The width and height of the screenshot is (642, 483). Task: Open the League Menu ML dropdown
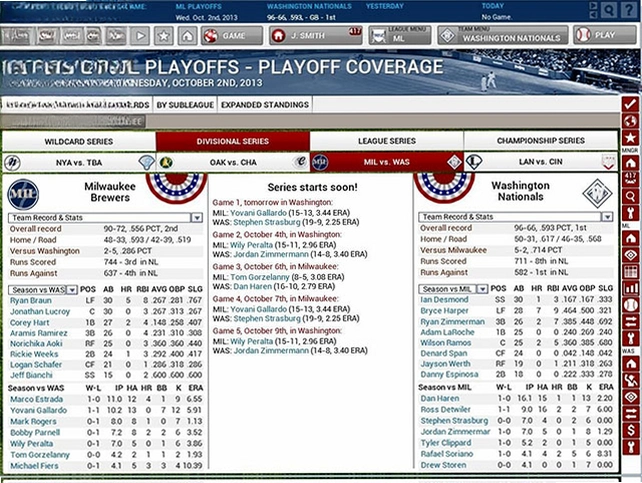coord(400,35)
